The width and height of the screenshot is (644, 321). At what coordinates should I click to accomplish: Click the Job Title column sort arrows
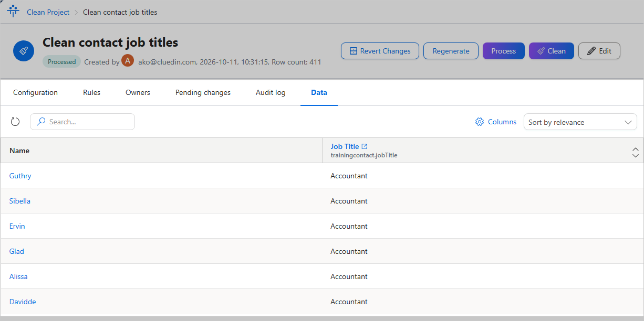tap(636, 152)
